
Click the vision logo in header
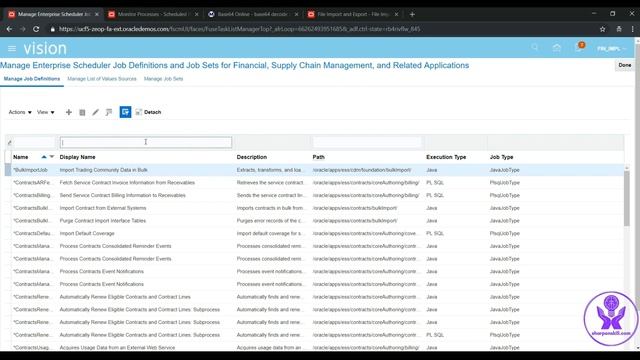pyautogui.click(x=45, y=49)
